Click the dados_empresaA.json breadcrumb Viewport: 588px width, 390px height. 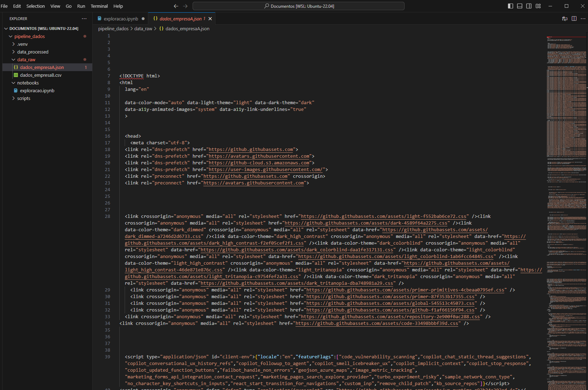187,29
